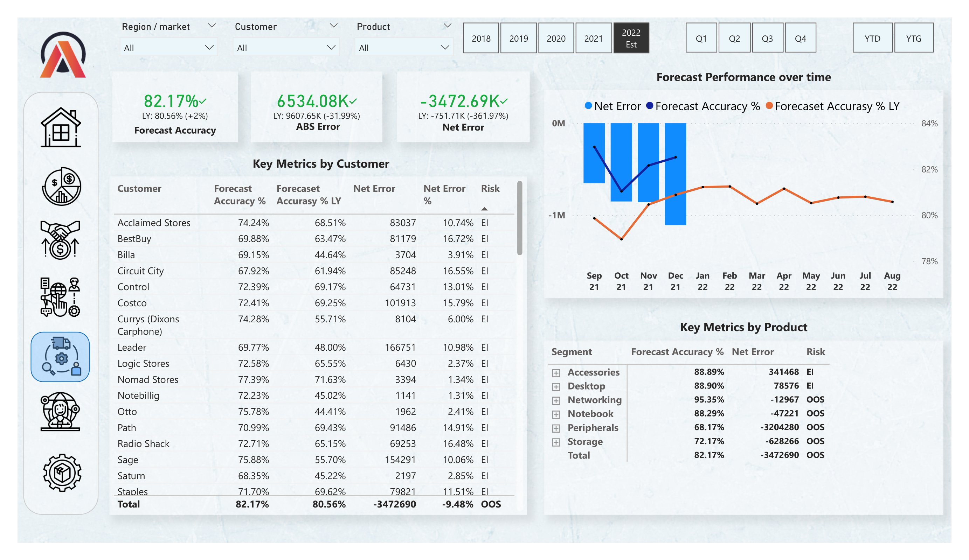Toggle the Q1 quarter filter

pyautogui.click(x=701, y=38)
